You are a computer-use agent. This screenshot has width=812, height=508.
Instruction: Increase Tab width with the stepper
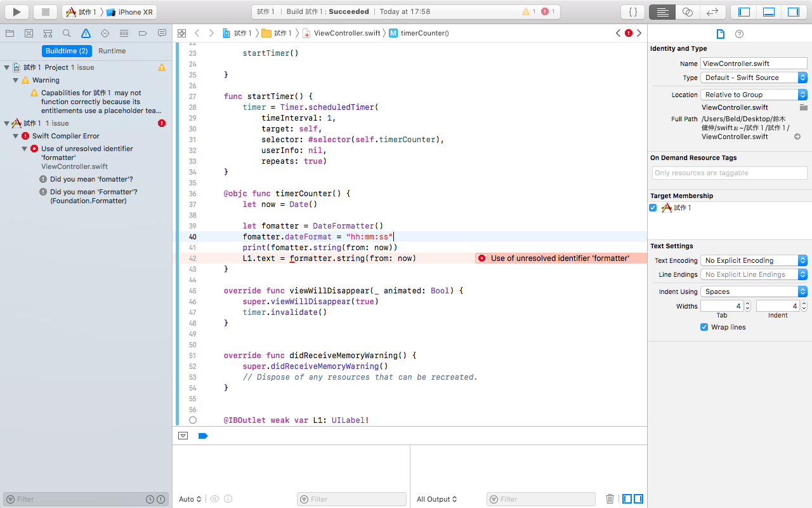coord(747,303)
